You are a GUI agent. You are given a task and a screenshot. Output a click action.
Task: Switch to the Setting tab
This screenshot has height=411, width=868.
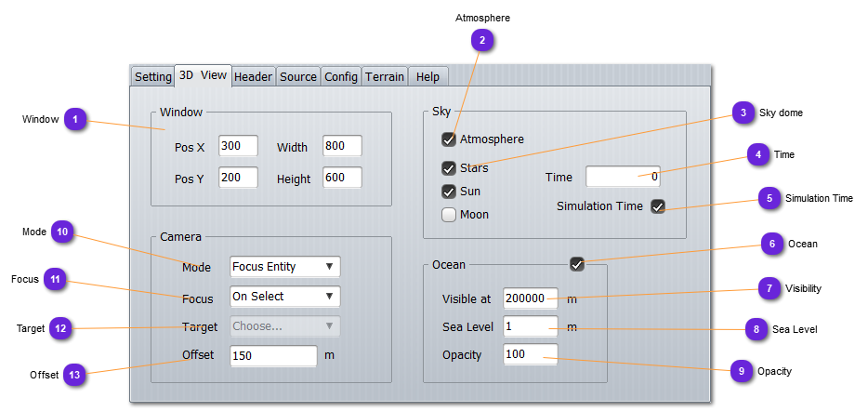click(x=152, y=77)
